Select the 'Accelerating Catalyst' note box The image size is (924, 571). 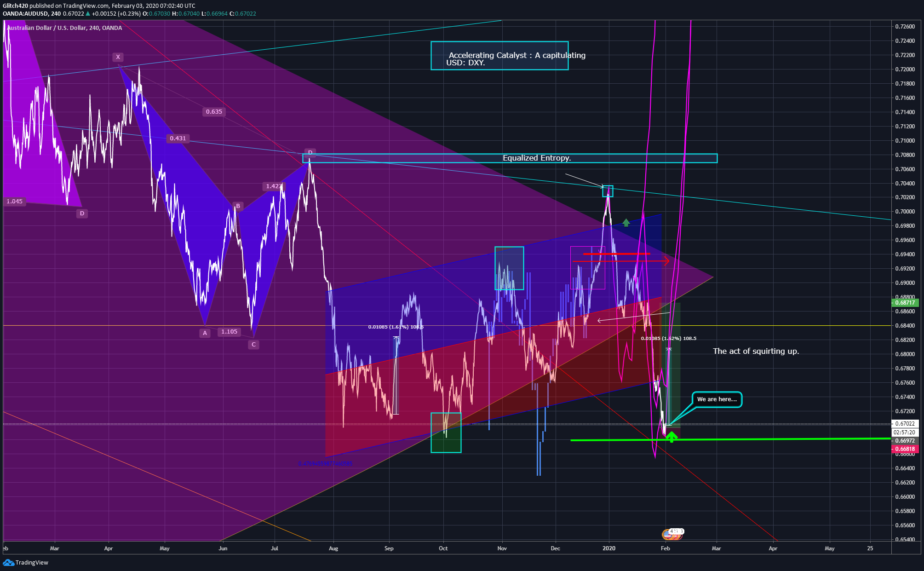[x=499, y=56]
